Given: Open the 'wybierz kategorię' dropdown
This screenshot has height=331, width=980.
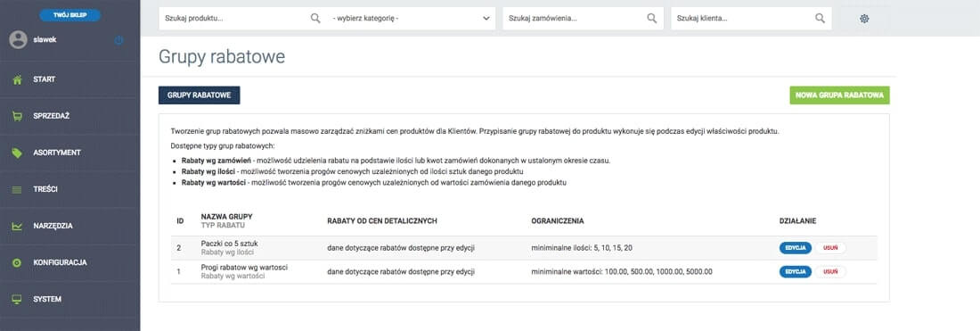Looking at the screenshot, I should (x=412, y=18).
